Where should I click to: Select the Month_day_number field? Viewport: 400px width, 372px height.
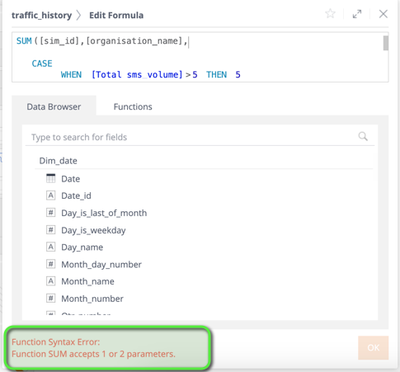(101, 265)
